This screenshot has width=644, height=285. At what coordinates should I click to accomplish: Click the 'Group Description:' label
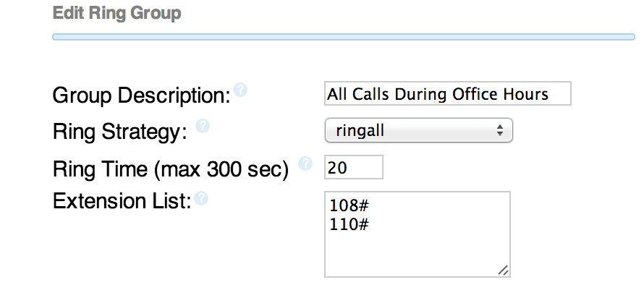click(141, 96)
